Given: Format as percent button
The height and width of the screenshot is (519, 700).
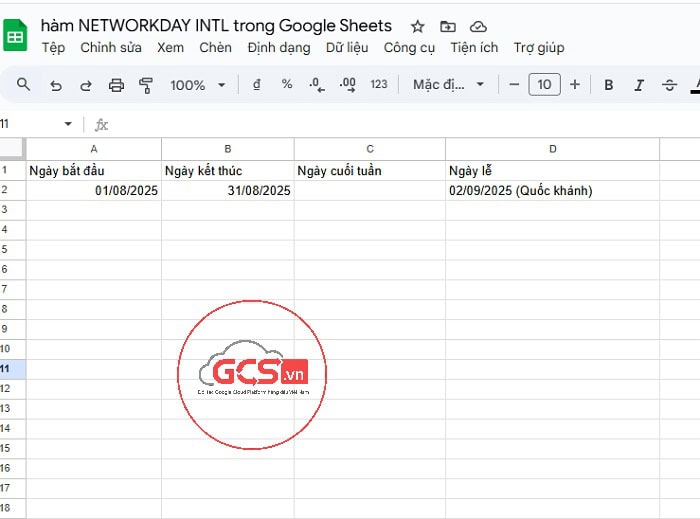Looking at the screenshot, I should pyautogui.click(x=287, y=85).
